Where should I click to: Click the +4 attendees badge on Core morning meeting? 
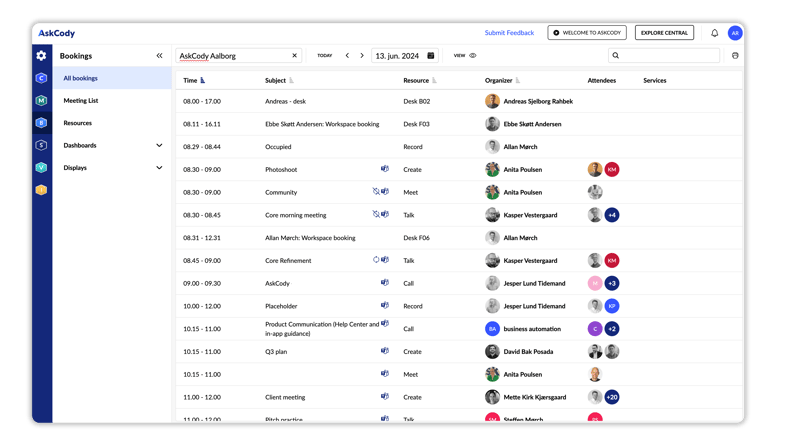[612, 215]
